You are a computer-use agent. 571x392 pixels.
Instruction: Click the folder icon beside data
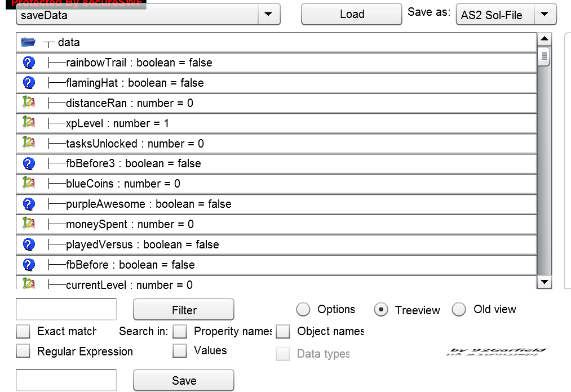[28, 42]
